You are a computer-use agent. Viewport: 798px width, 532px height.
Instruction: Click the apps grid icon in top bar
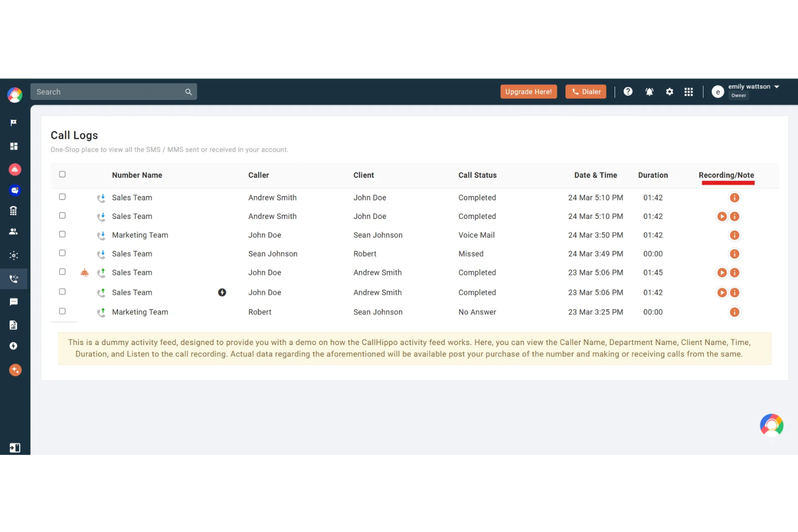pyautogui.click(x=689, y=92)
